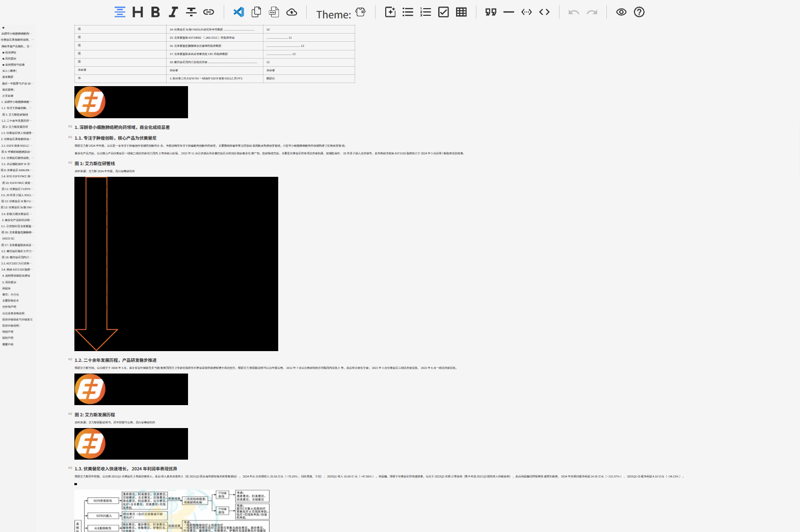Go to outline item 买入 (维持)
This screenshot has width=800, height=532.
(10, 71)
